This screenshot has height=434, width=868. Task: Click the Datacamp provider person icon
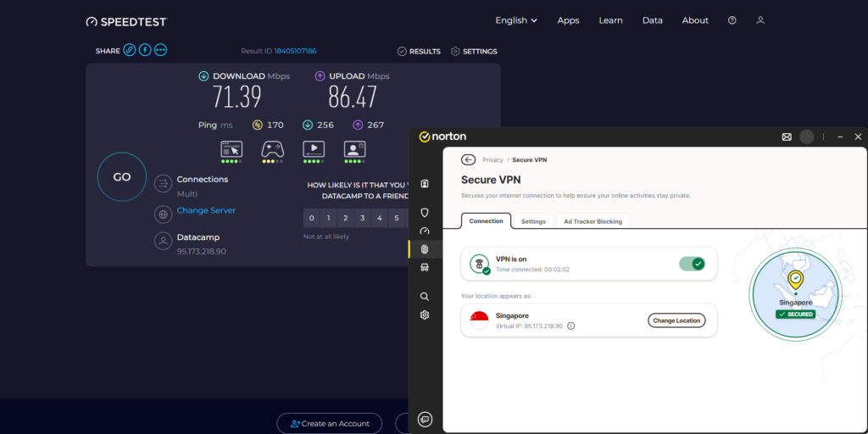click(x=164, y=241)
